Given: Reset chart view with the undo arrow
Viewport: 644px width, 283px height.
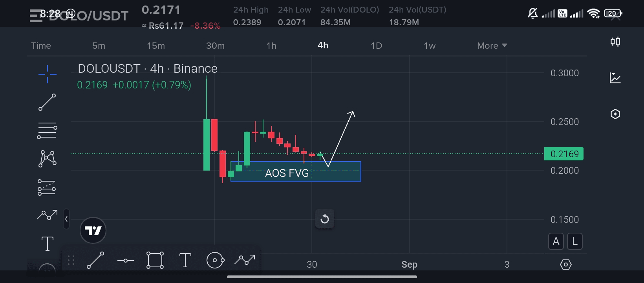Looking at the screenshot, I should click(x=325, y=219).
